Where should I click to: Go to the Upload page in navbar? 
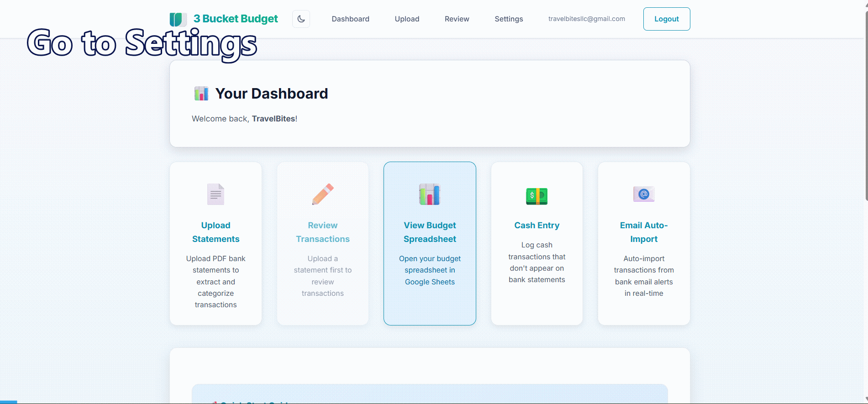407,19
